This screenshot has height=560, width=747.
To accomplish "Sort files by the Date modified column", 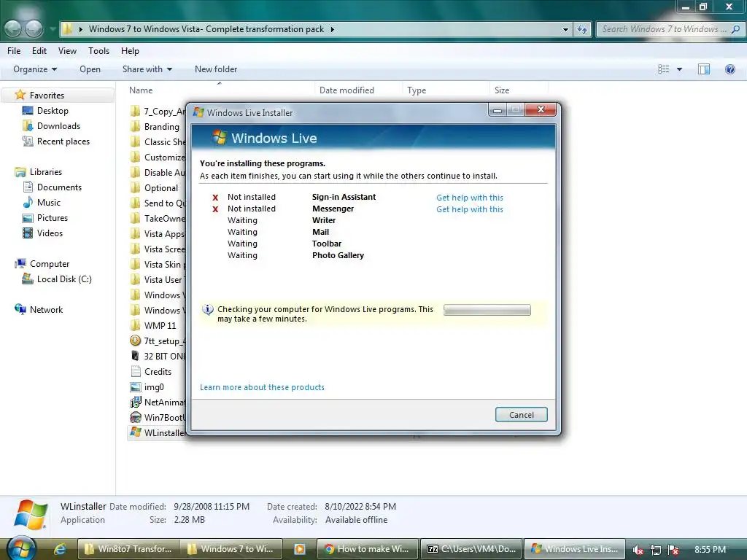I will coord(347,90).
